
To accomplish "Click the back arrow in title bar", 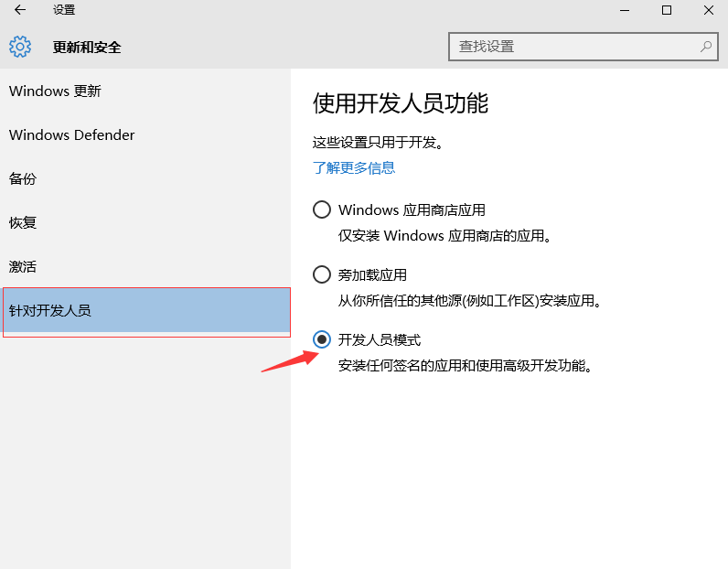I will [x=19, y=10].
